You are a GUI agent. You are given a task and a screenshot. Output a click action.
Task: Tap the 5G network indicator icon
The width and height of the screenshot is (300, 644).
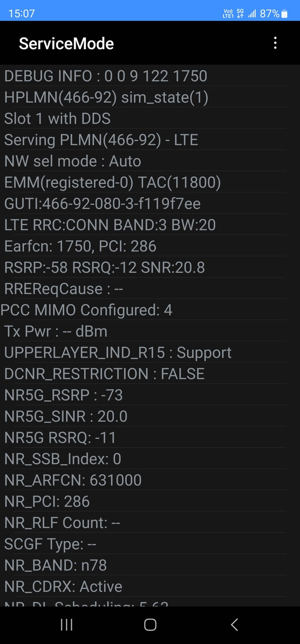(240, 14)
